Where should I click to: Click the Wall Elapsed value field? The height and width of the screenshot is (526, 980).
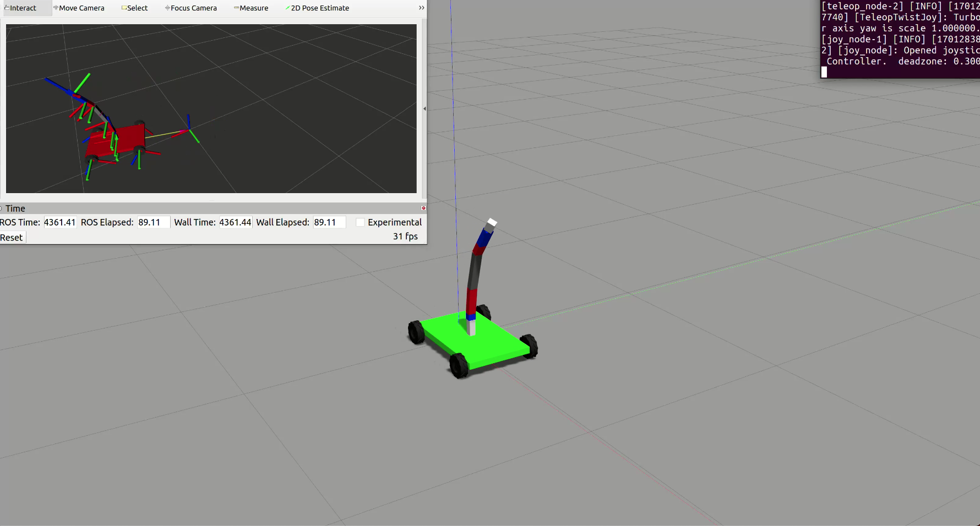(x=329, y=222)
